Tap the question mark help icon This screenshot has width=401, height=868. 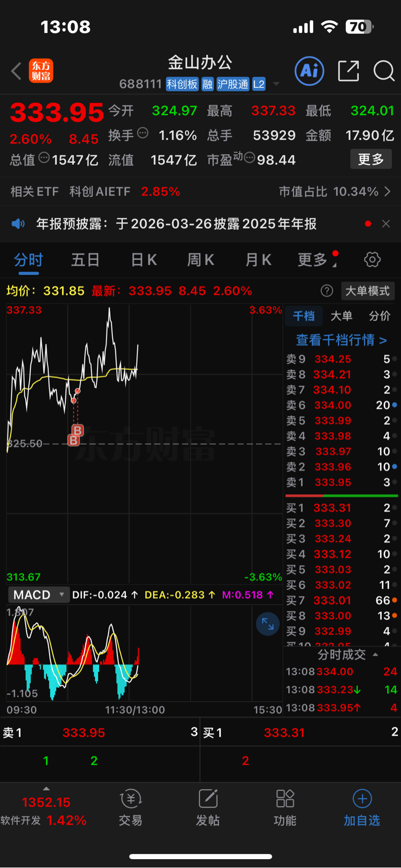coord(327,291)
